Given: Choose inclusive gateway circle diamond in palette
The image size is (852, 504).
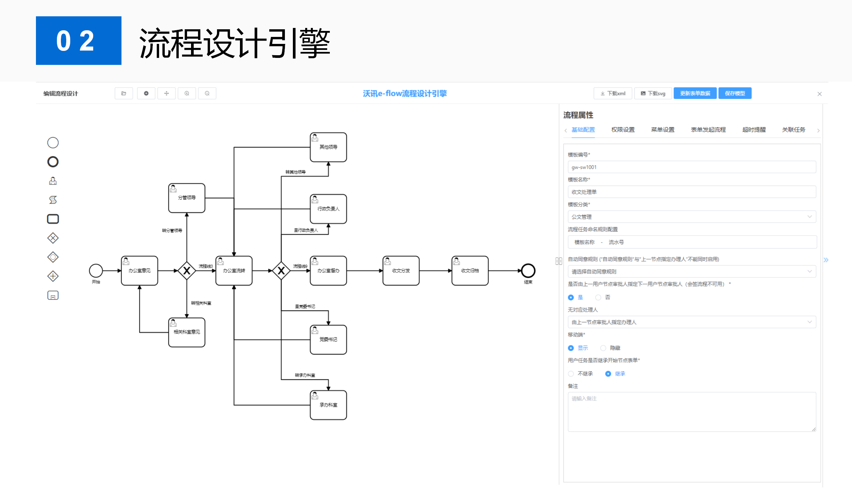Looking at the screenshot, I should pyautogui.click(x=53, y=257).
